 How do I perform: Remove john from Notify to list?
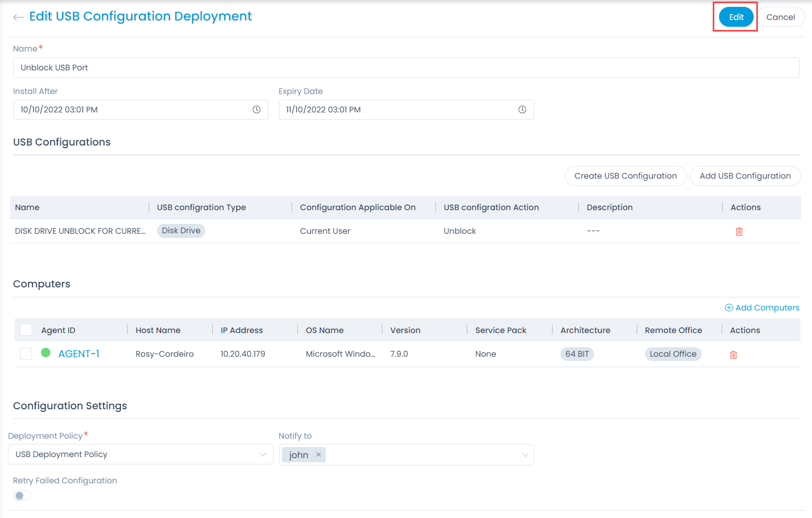[318, 454]
